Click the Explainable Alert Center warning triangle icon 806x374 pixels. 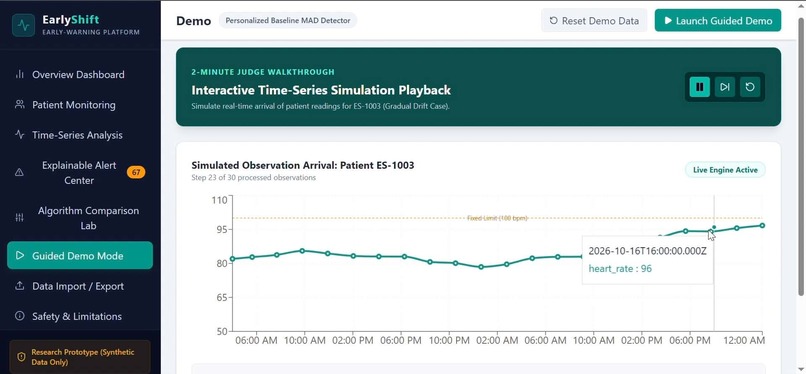20,173
